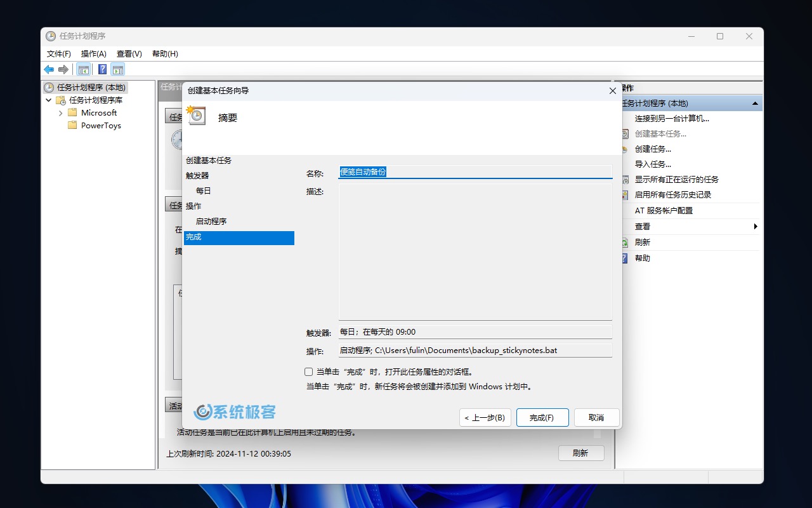Click the 刷新 action in actions pane

point(643,243)
